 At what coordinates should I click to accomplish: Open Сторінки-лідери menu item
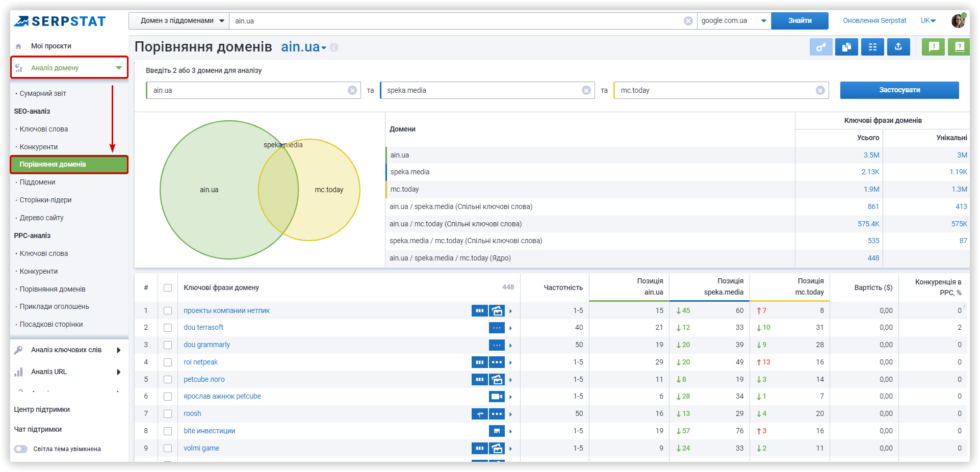(x=45, y=200)
